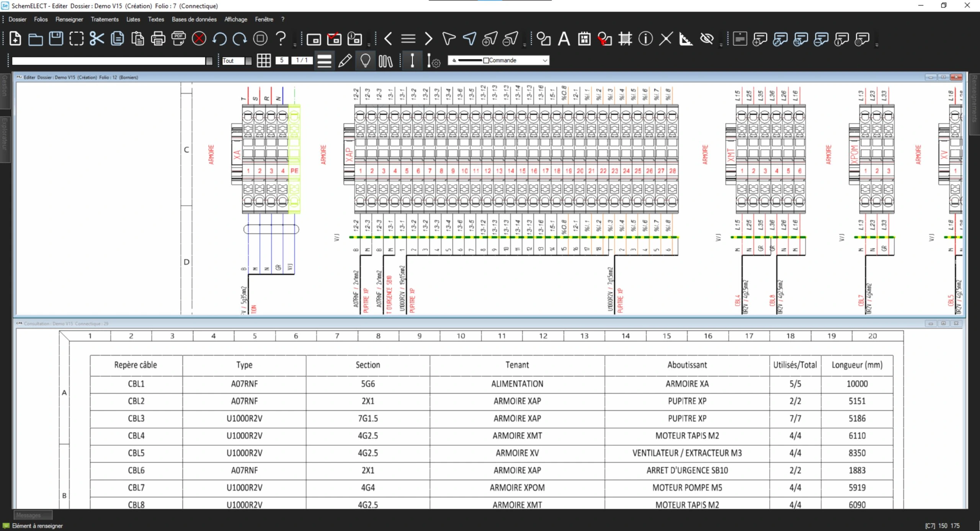Toggle the crossed-out eye visibility icon
Screen dimensions: 980x531
(x=706, y=39)
